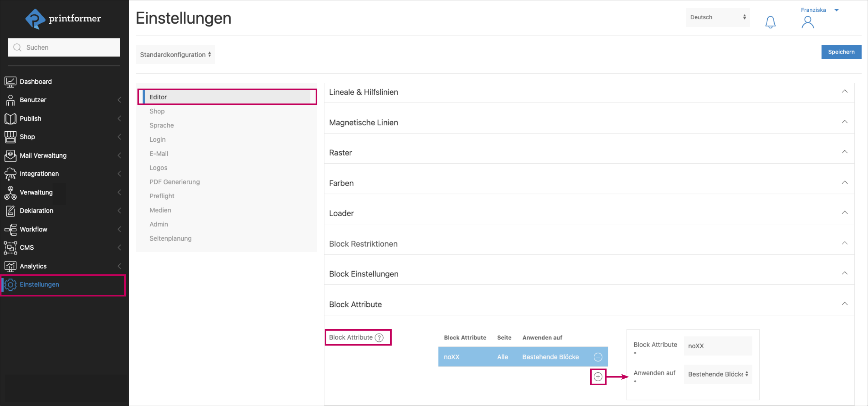Open the Workflow sidebar section
The width and height of the screenshot is (868, 406).
33,229
